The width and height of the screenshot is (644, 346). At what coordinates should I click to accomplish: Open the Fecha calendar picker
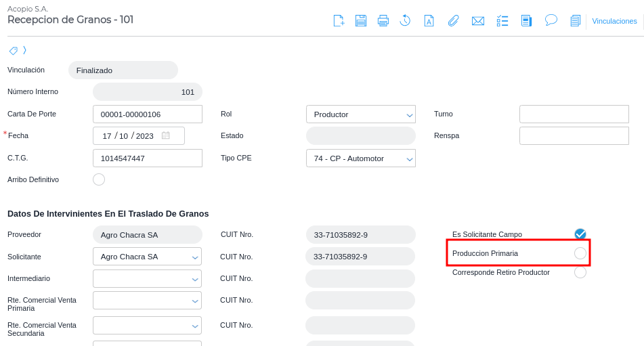tap(166, 135)
